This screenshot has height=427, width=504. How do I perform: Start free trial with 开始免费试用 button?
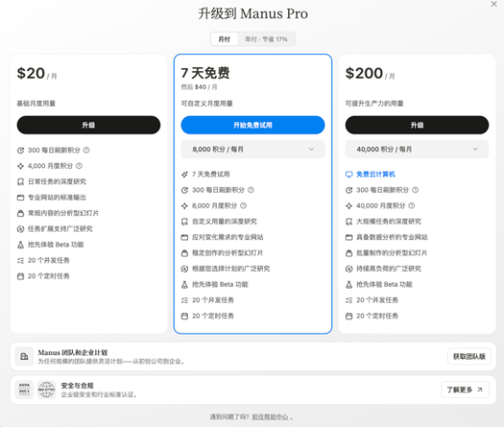252,125
